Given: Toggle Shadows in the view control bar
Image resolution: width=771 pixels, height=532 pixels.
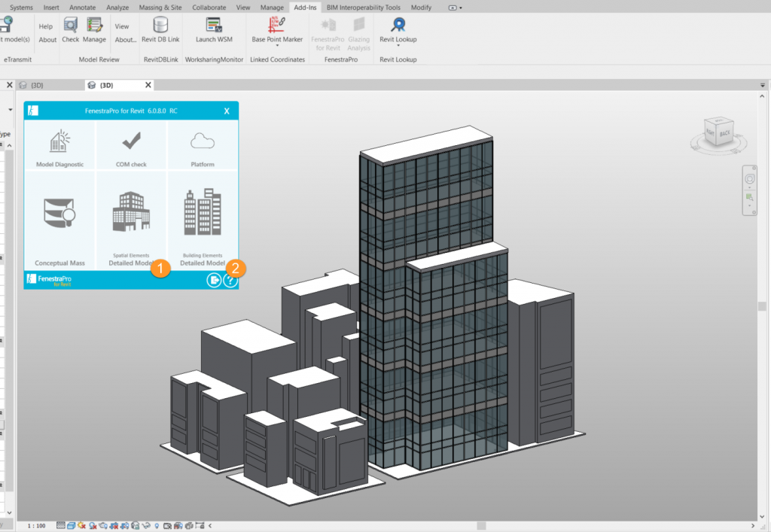Looking at the screenshot, I should pyautogui.click(x=93, y=526).
